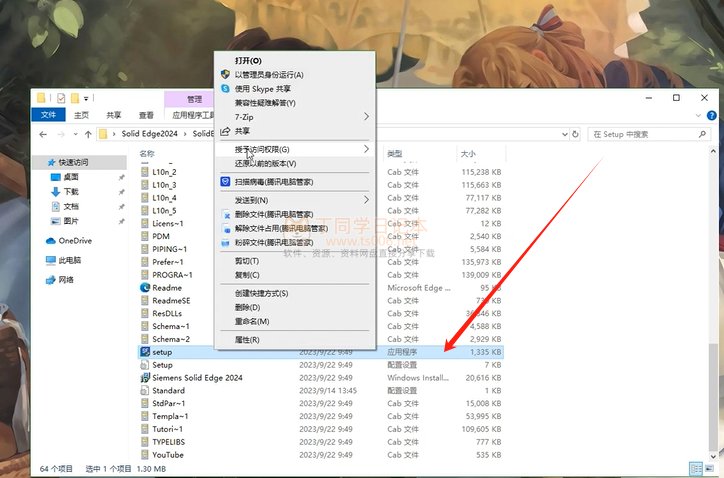Open the 共享 ribbon tab
This screenshot has width=724, height=478.
[x=114, y=115]
